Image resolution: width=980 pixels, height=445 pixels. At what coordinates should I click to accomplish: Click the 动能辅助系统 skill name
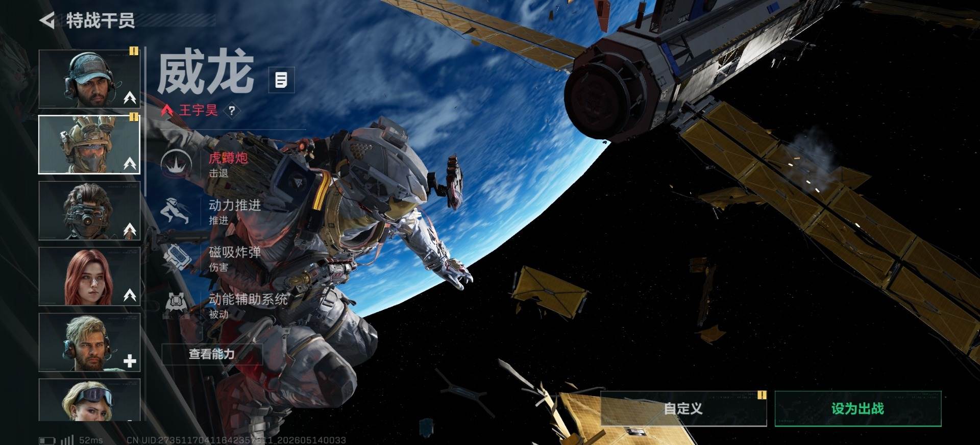click(x=248, y=299)
